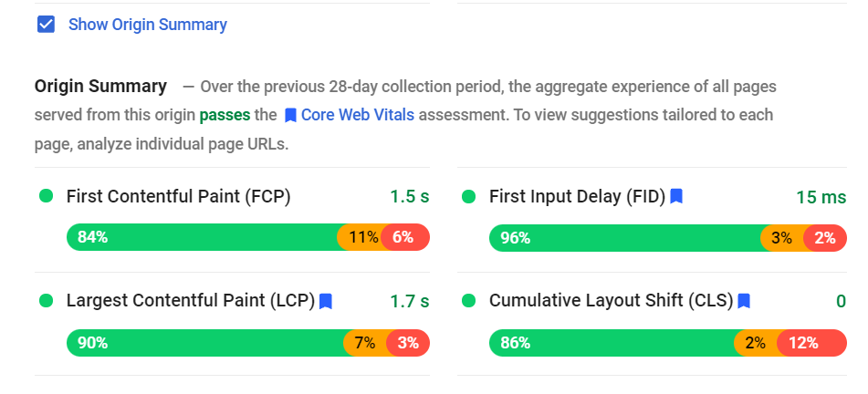
Task: Click the 1.7 s LCP value
Action: coord(410,302)
